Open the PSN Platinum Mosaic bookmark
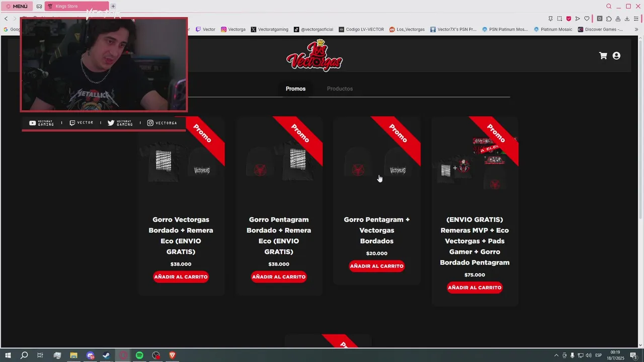The height and width of the screenshot is (362, 644). [x=505, y=29]
